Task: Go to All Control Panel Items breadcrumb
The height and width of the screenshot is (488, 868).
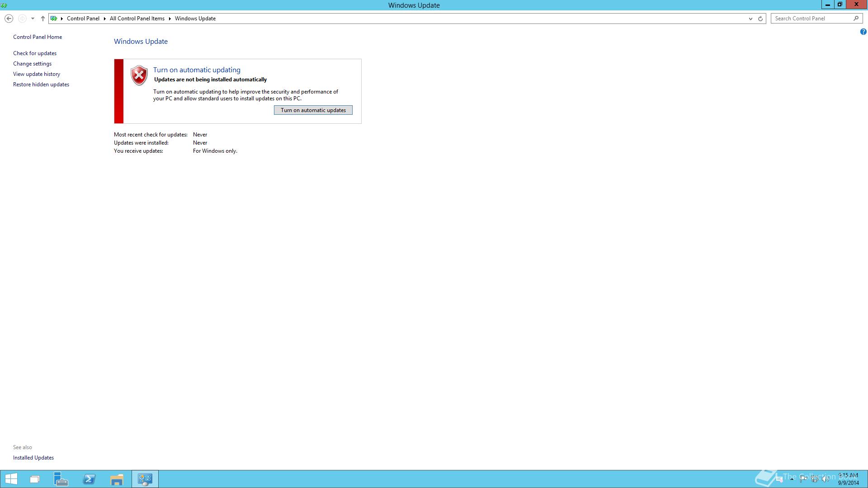Action: 137,19
